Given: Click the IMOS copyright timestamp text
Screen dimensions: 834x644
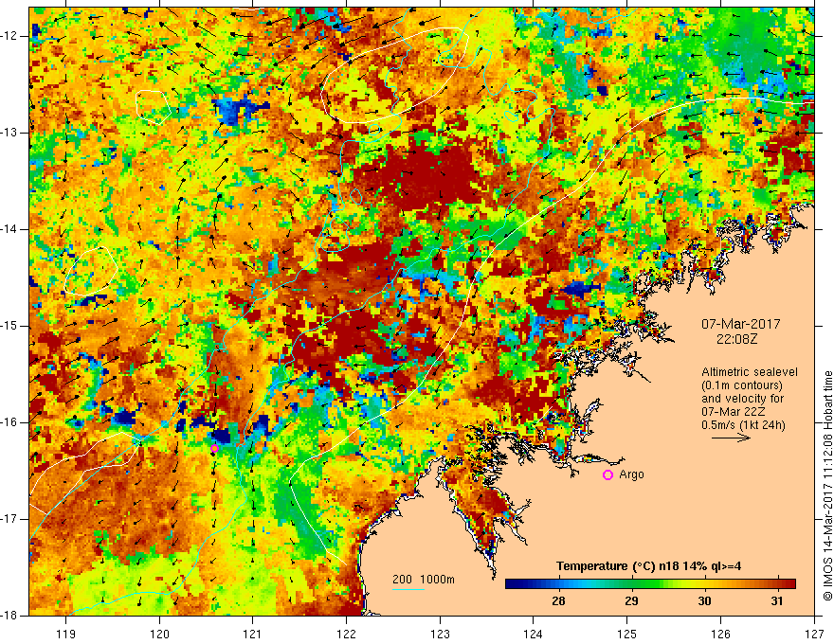Looking at the screenshot, I should click(827, 486).
